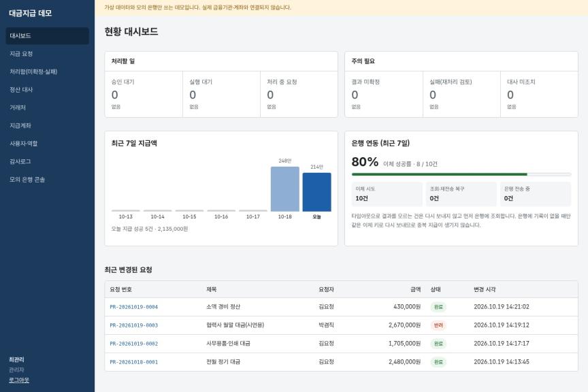Click the timestamp 2026.10.19 14:21:02
588x392 pixels.
502,307
